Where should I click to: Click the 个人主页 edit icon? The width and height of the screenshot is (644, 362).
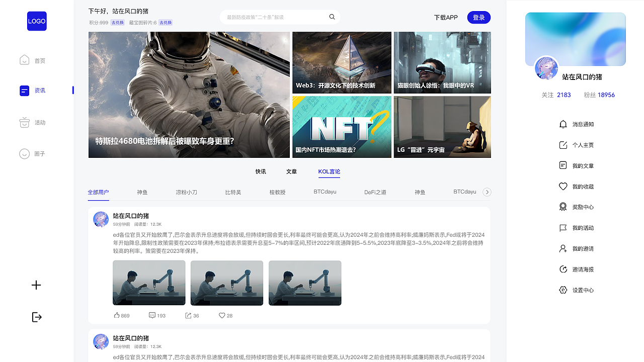pos(563,145)
